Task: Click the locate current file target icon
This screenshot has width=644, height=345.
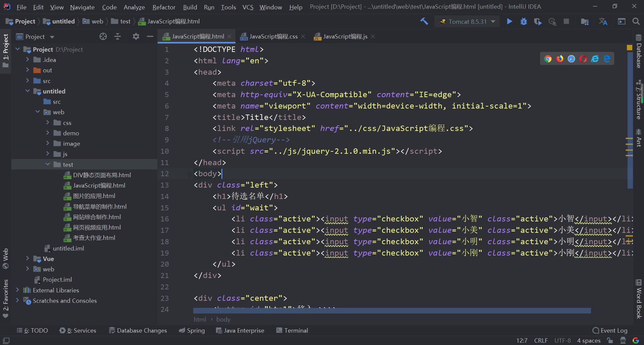Action: [x=103, y=37]
